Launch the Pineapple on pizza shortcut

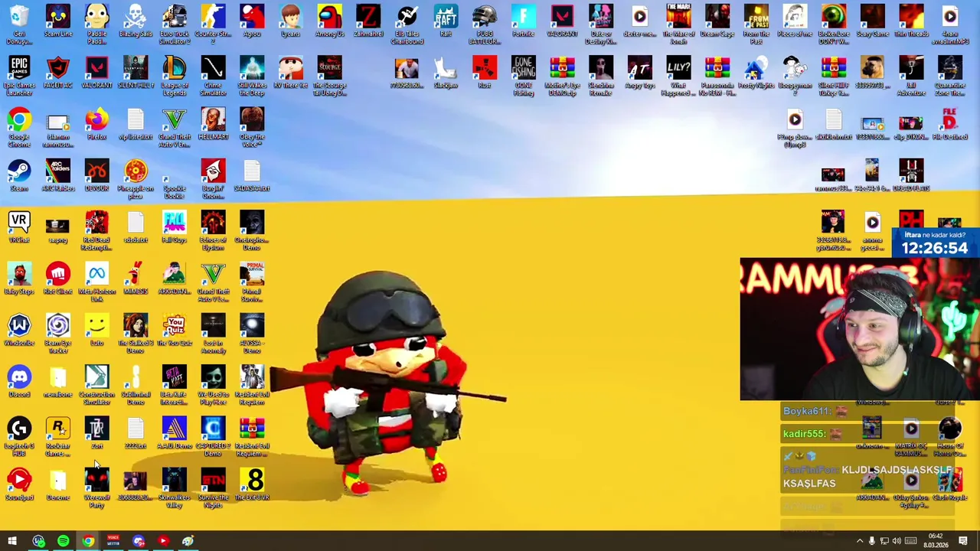136,178
